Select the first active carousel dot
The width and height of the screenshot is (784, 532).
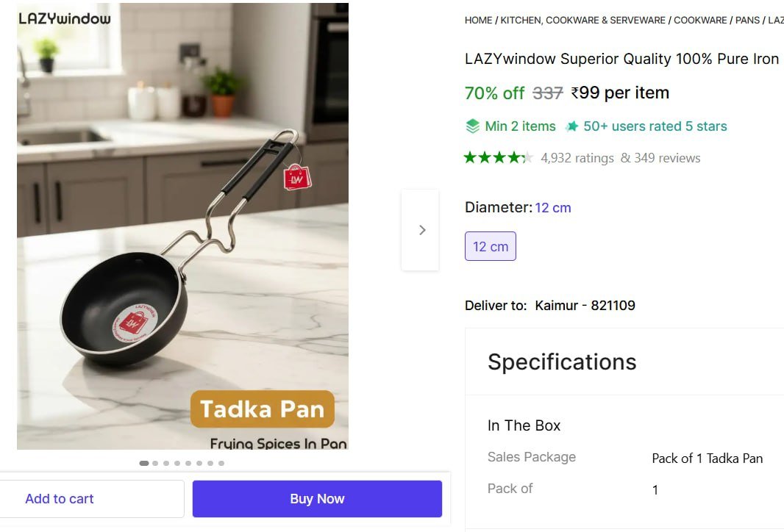point(144,463)
